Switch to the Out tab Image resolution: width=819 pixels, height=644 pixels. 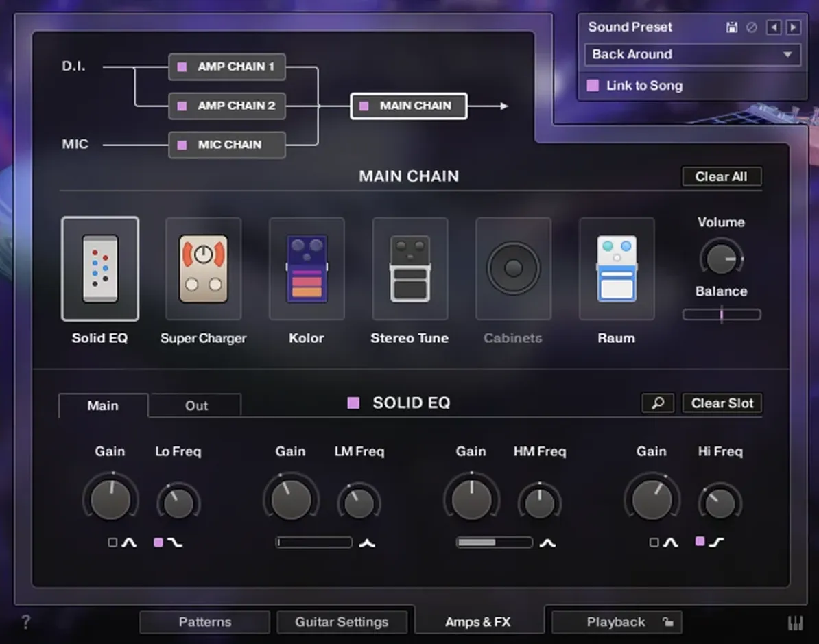click(x=196, y=405)
